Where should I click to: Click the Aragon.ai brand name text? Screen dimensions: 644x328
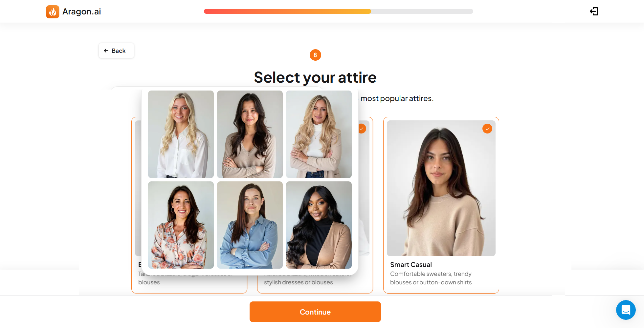(81, 12)
